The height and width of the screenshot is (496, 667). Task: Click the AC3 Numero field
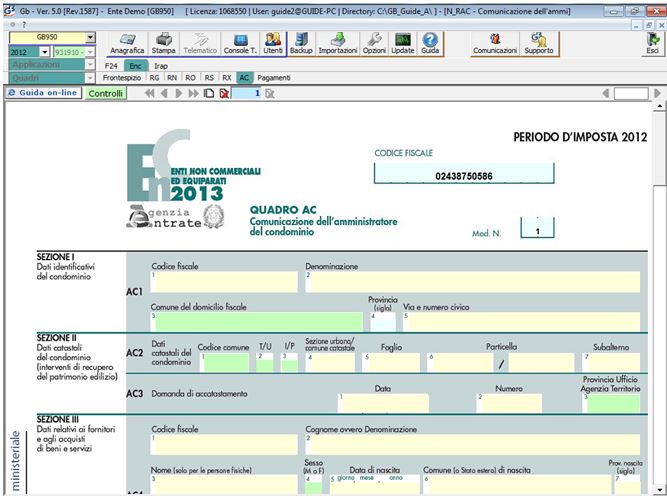[x=509, y=403]
